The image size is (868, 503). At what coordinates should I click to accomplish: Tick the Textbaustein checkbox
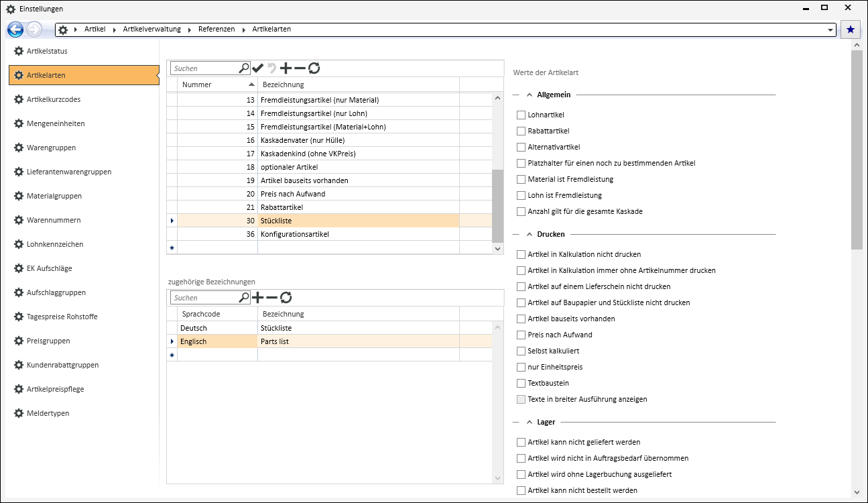pyautogui.click(x=521, y=383)
